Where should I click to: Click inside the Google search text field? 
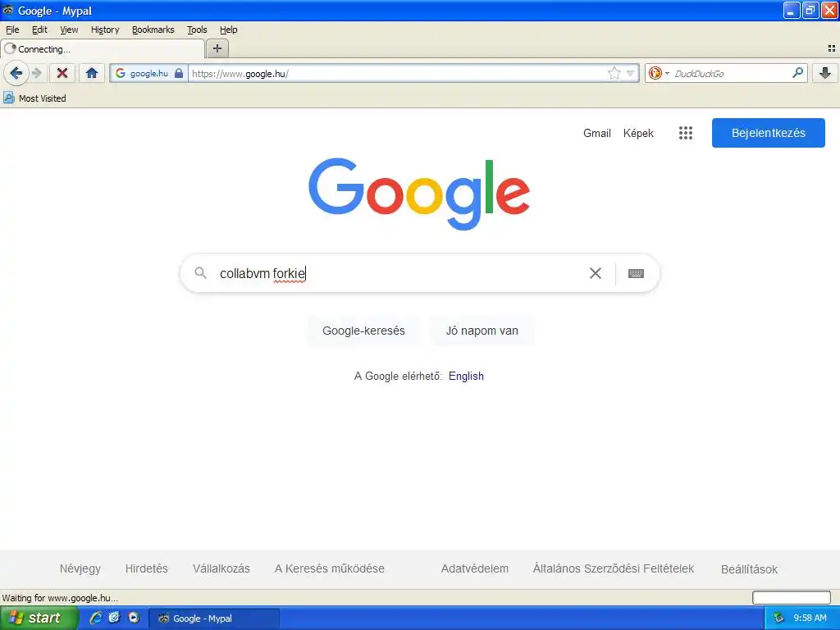pos(399,273)
